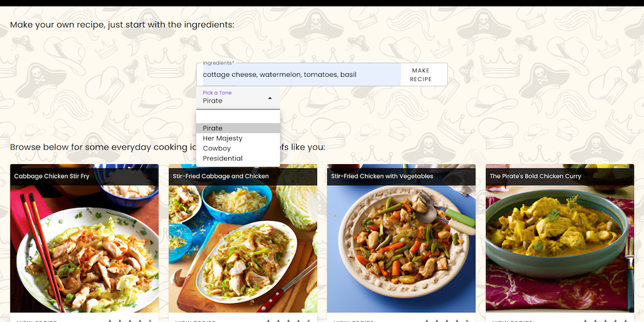Open the Stir-Fried Cabbage and Chicken photo

[243, 248]
